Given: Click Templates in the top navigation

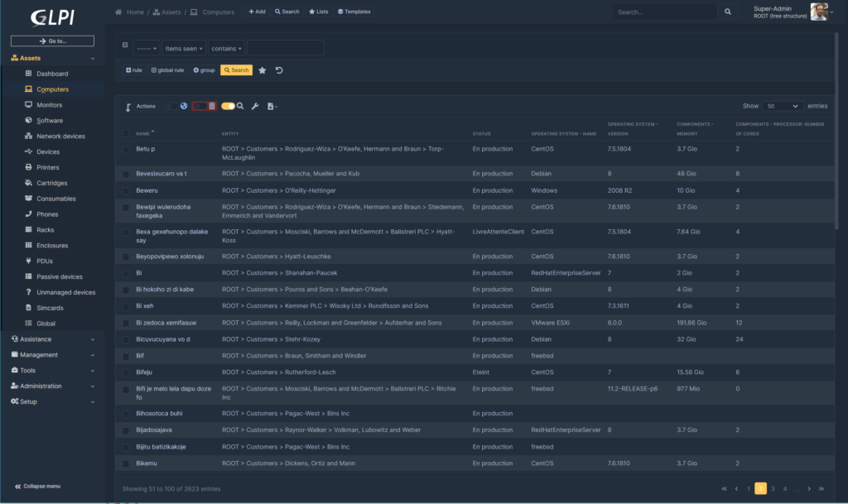Looking at the screenshot, I should pos(354,12).
